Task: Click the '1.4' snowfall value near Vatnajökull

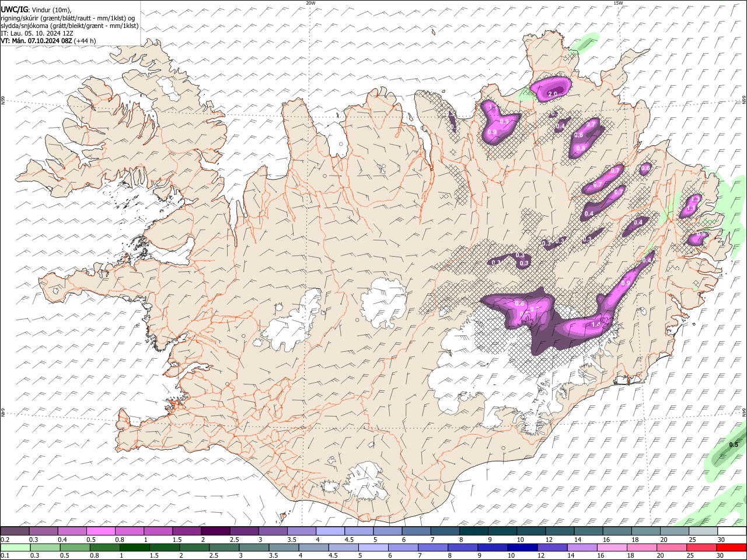Action: (x=596, y=324)
